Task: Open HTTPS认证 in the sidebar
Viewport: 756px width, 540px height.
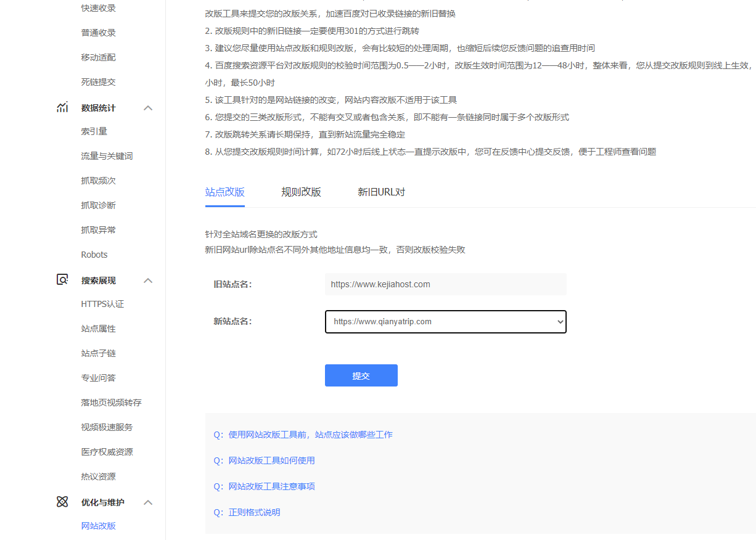Action: pyautogui.click(x=102, y=304)
